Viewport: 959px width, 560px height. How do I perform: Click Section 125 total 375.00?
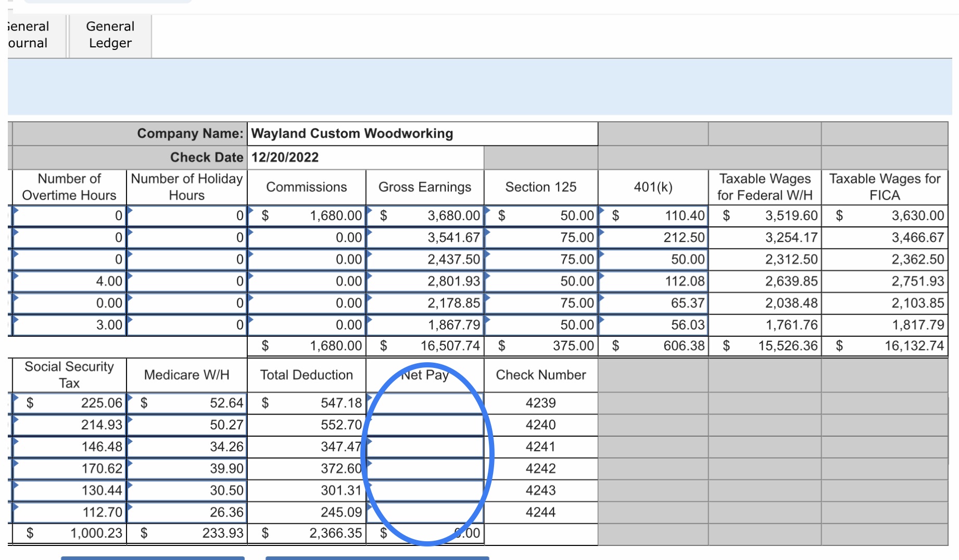(x=541, y=346)
